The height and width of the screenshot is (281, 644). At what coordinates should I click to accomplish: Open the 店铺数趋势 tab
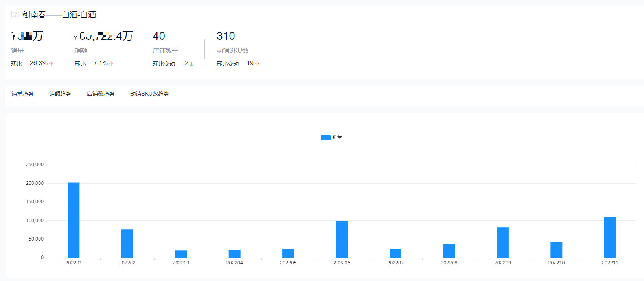pyautogui.click(x=101, y=94)
